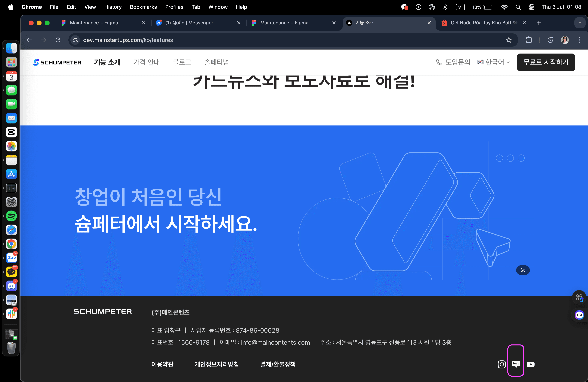
Task: Launch Spotify from the Dock
Action: [x=11, y=216]
